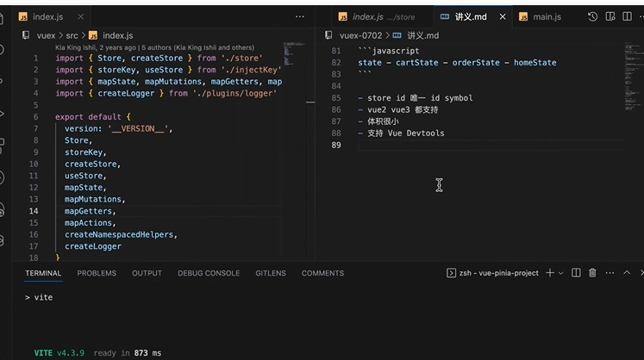
Task: Click terminal shell icon beside zsh
Action: [x=451, y=273]
